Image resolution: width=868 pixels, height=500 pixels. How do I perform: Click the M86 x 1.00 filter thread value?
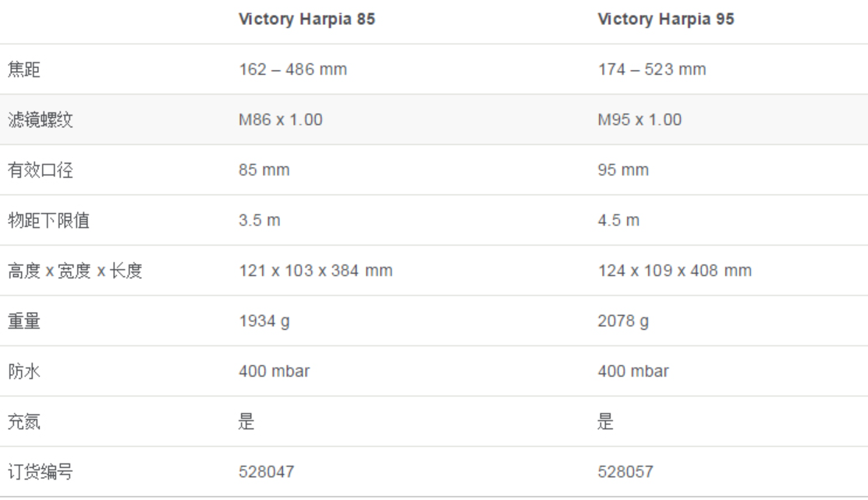coord(281,119)
